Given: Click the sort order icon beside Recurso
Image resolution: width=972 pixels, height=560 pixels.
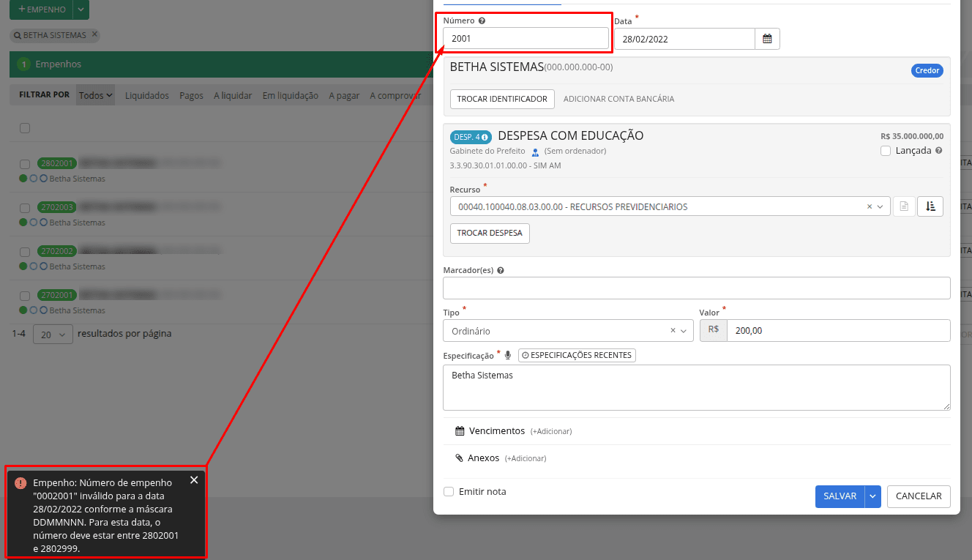Looking at the screenshot, I should pos(930,206).
